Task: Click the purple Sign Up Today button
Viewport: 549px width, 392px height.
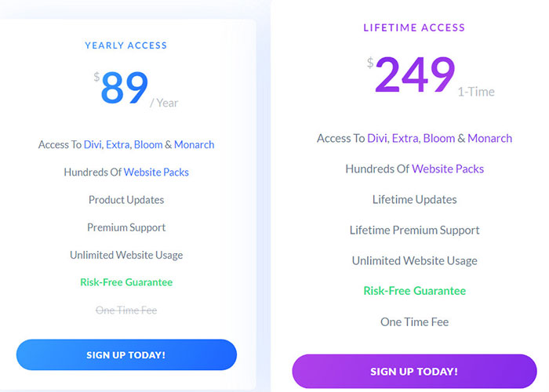Action: [x=414, y=371]
